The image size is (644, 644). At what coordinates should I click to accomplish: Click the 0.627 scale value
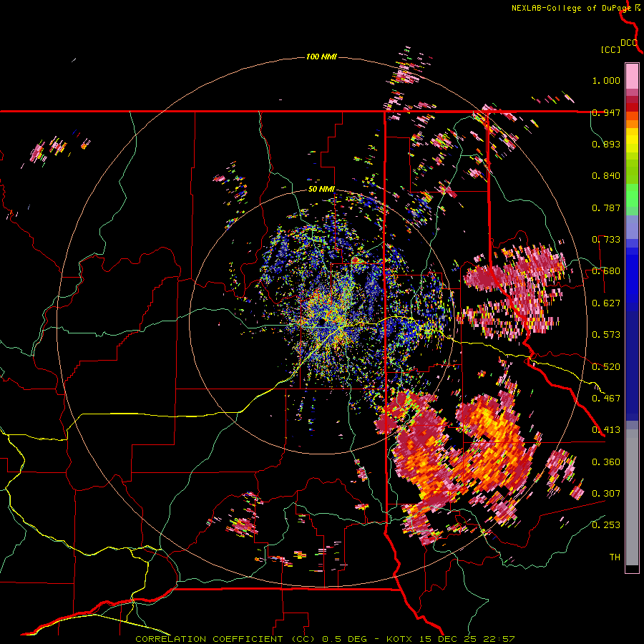click(606, 303)
